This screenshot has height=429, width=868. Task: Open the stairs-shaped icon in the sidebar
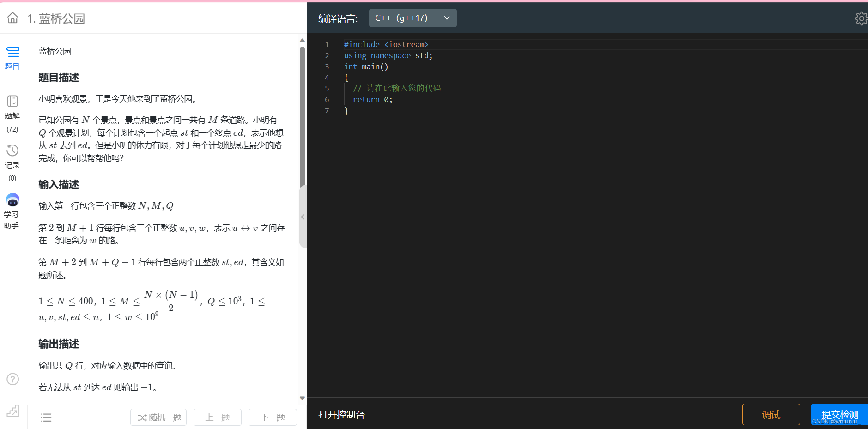pyautogui.click(x=12, y=411)
